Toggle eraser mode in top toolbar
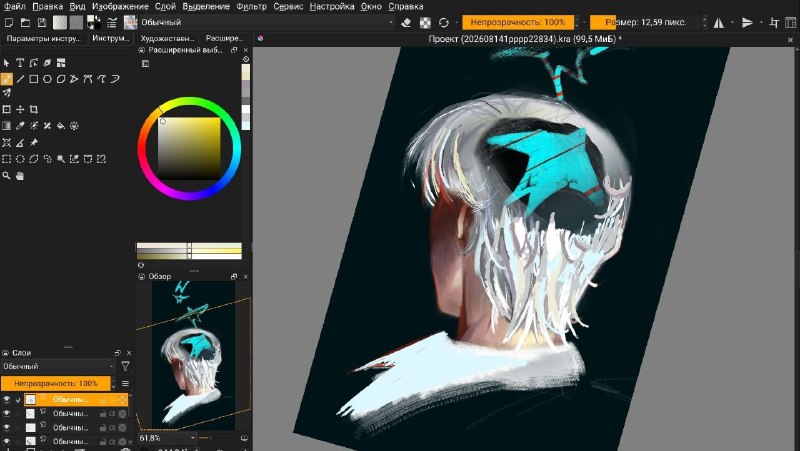Screen dimensions: 800x451 coord(406,22)
